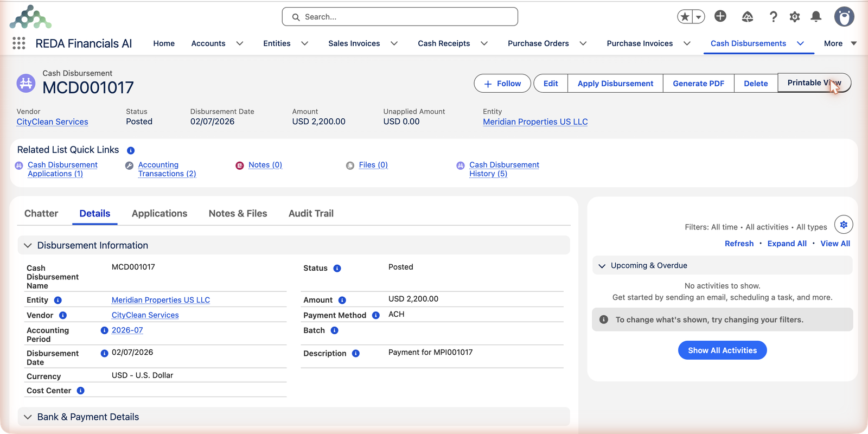Open the Accounting Transactions (2) quick link
This screenshot has height=434, width=868.
point(167,169)
